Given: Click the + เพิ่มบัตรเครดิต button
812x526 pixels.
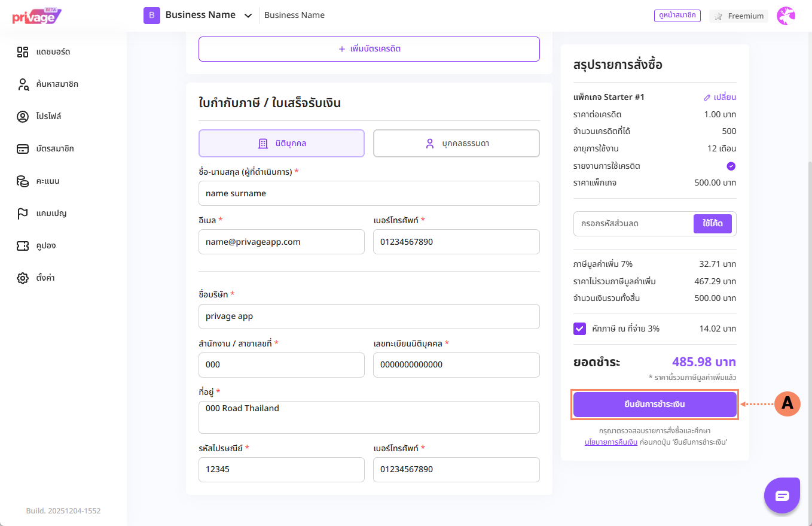Looking at the screenshot, I should pyautogui.click(x=369, y=49).
